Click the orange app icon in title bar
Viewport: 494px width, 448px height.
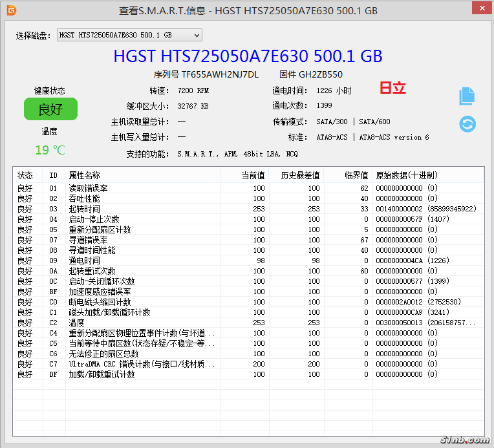(x=11, y=10)
